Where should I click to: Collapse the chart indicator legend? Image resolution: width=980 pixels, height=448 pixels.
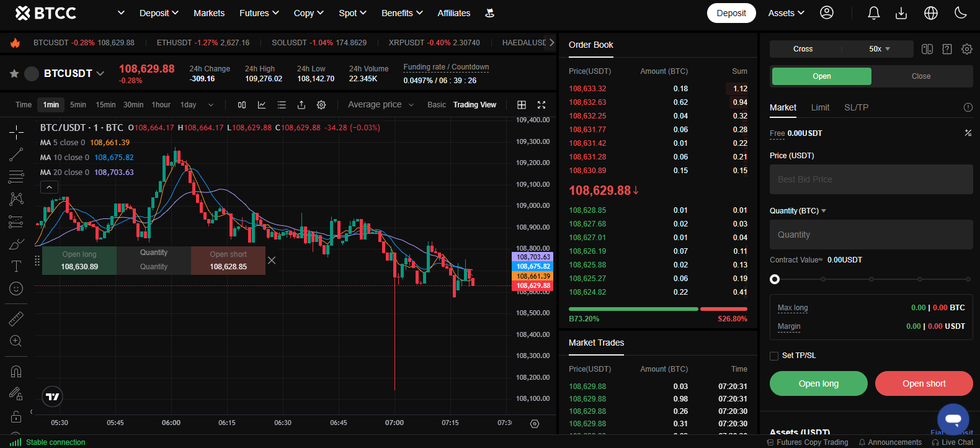click(x=49, y=187)
